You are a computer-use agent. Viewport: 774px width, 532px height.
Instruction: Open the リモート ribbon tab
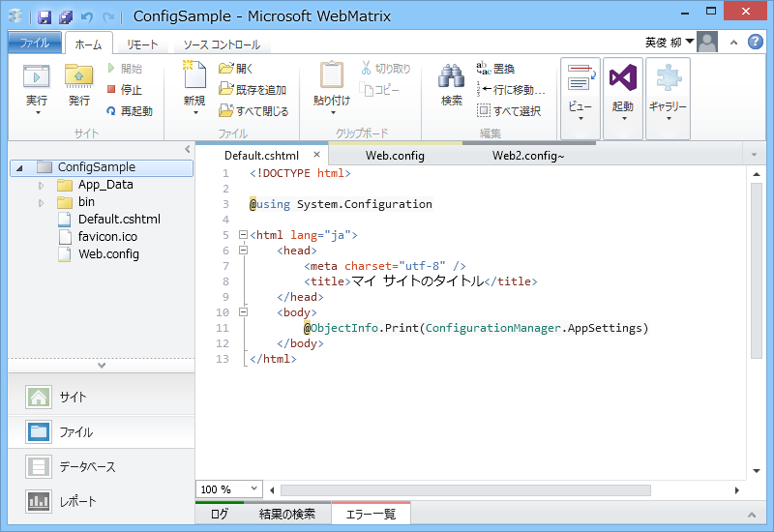pos(142,44)
